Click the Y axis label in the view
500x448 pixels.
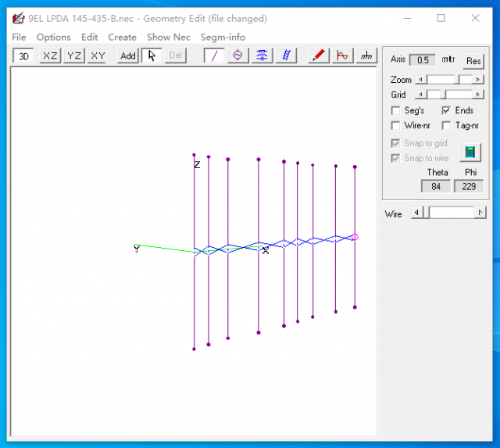click(x=137, y=249)
